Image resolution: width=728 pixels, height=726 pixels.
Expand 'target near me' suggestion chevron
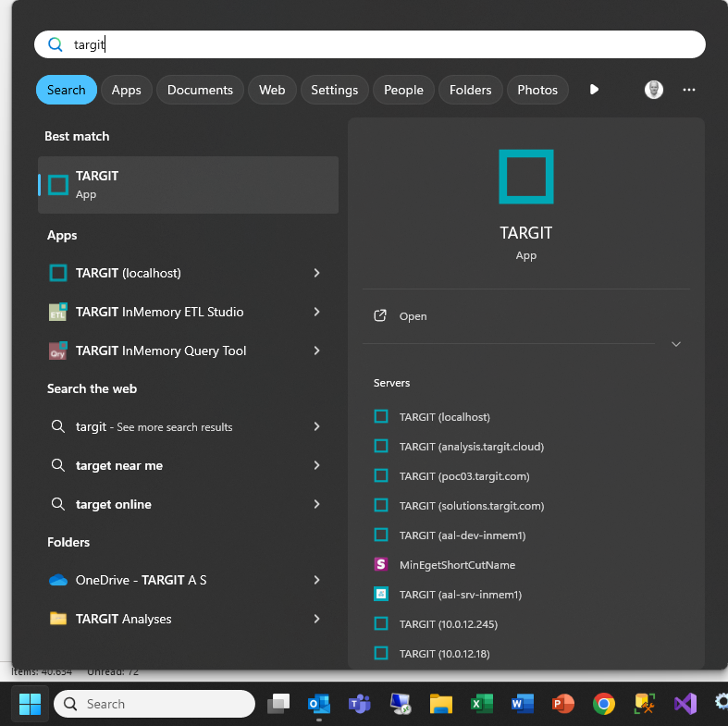tap(316, 465)
